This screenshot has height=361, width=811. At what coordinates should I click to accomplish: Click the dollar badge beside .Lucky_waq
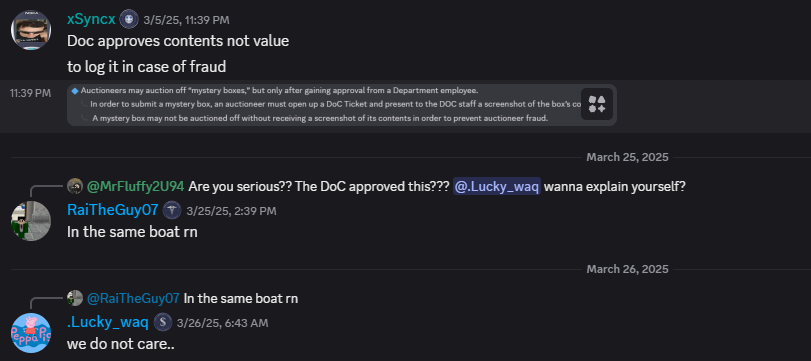(x=162, y=323)
